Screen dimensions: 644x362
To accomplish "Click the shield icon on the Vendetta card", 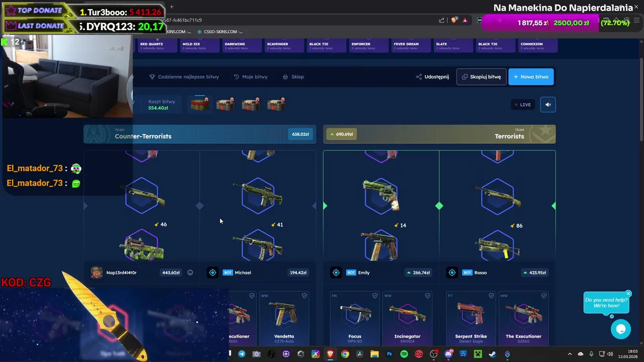I will (304, 296).
